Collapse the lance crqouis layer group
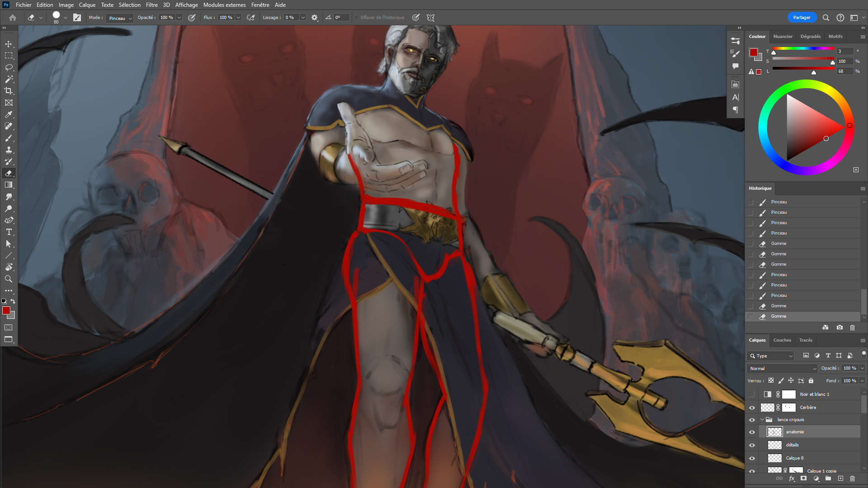 point(762,420)
